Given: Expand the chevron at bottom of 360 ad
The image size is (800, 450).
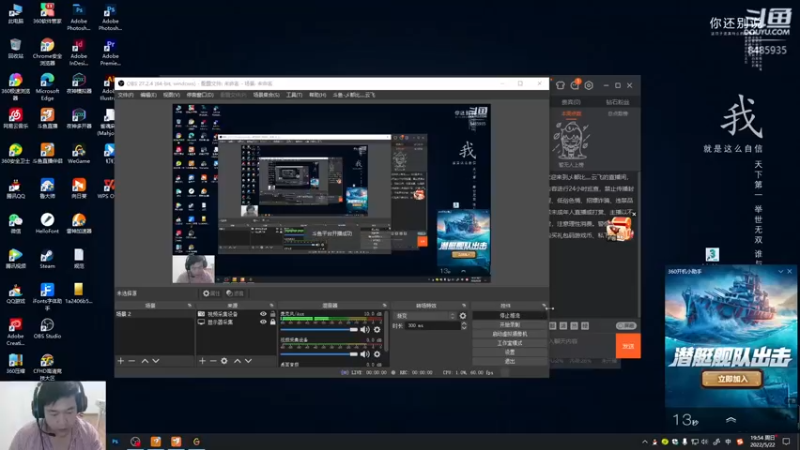Looking at the screenshot, I should pyautogui.click(x=731, y=420).
